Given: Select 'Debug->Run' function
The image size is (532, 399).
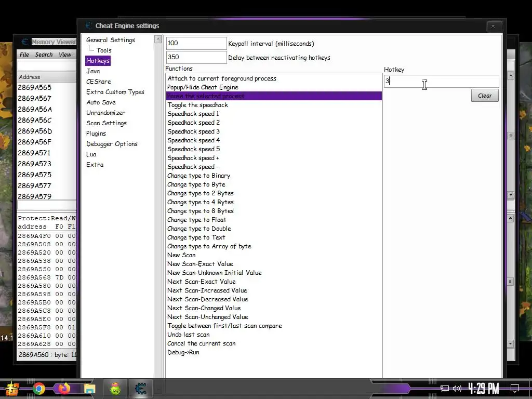Looking at the screenshot, I should [x=274, y=352].
